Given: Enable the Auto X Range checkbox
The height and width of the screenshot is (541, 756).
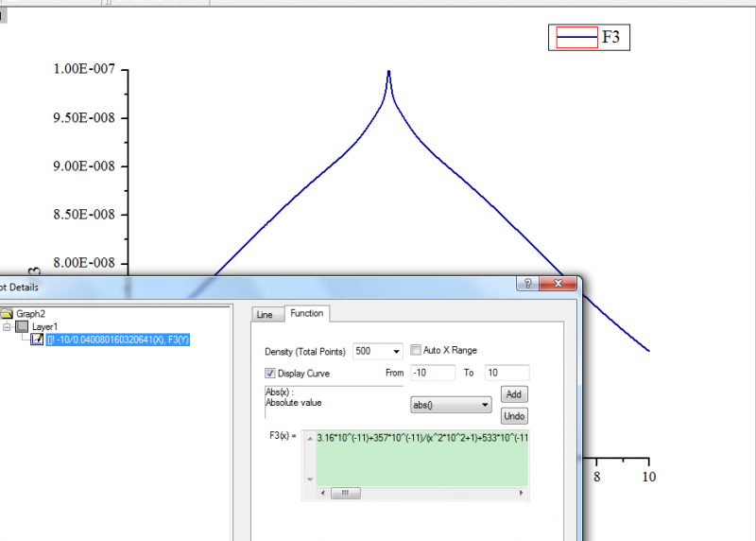Looking at the screenshot, I should 415,350.
